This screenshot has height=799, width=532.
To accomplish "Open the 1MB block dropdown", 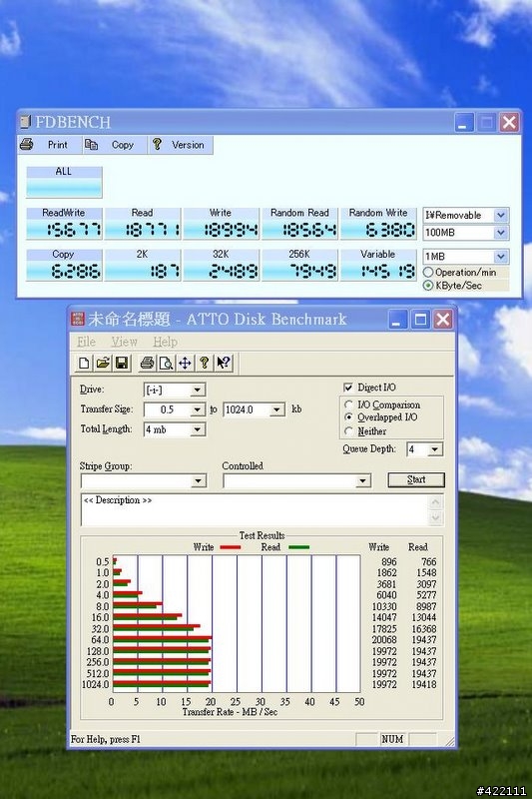I will (x=500, y=257).
